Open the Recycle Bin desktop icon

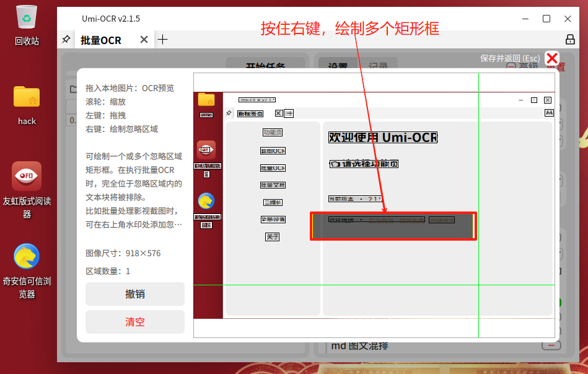point(27,25)
